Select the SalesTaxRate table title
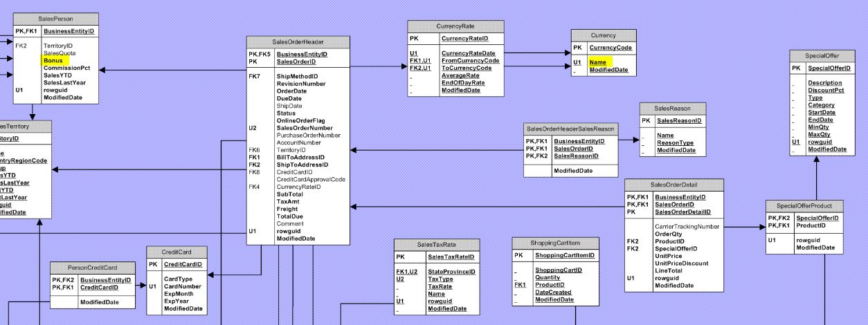This screenshot has width=868, height=325. point(435,245)
